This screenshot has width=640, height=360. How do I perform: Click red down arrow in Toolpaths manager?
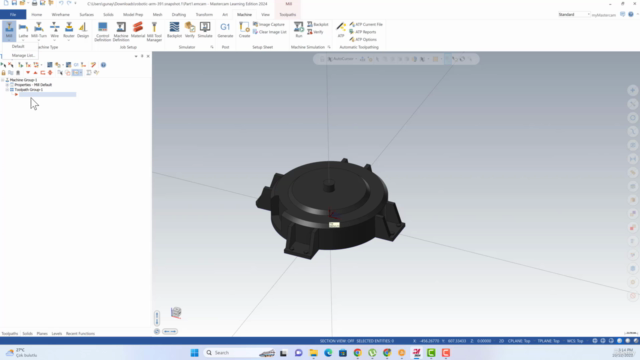click(x=28, y=73)
